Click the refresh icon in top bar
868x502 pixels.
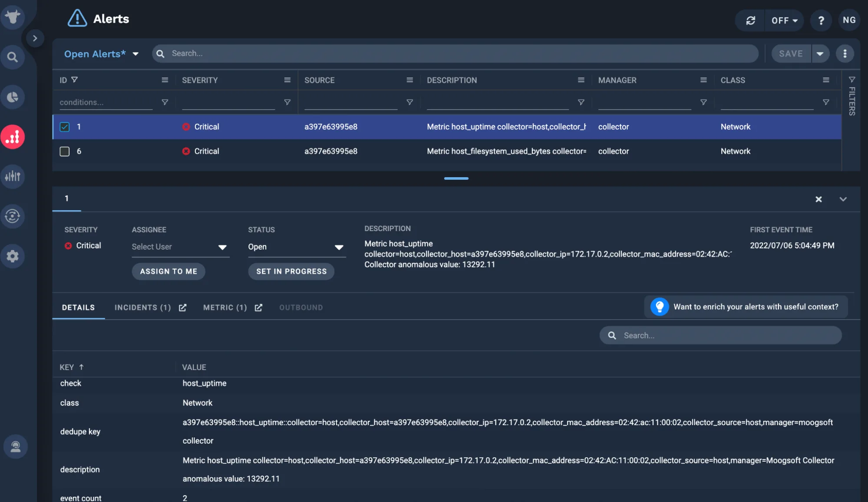click(751, 20)
